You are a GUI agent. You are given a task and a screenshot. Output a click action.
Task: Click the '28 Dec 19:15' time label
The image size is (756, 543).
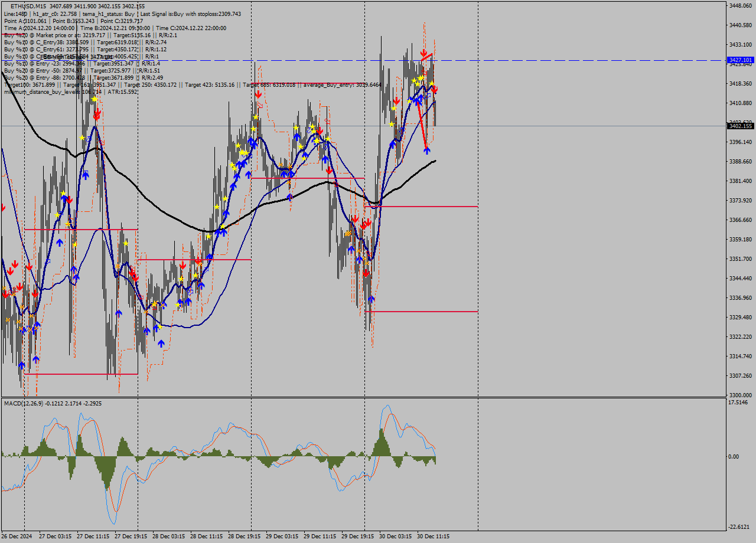244,537
